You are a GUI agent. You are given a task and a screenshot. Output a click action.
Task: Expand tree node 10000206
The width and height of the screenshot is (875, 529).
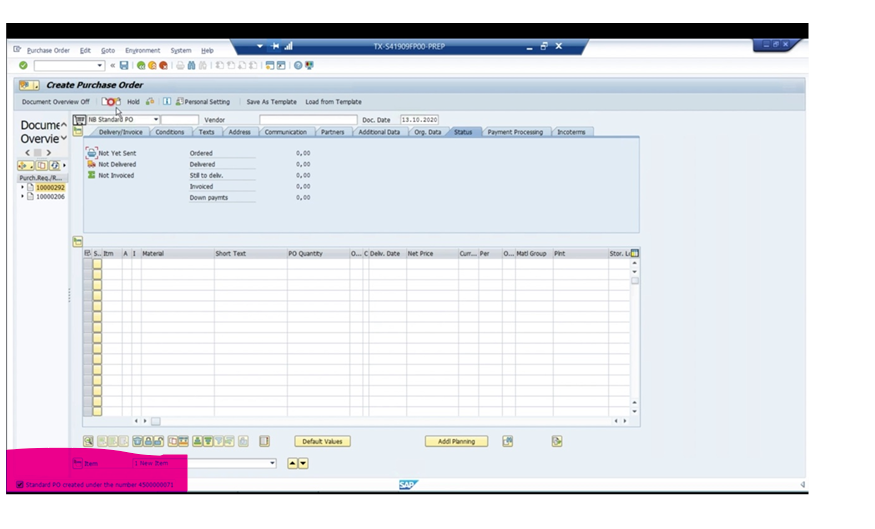click(22, 196)
